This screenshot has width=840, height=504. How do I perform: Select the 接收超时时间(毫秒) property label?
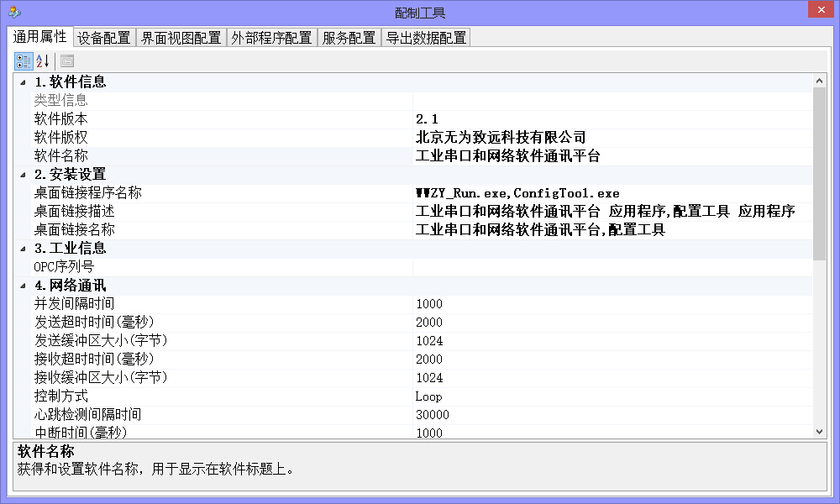(x=94, y=360)
